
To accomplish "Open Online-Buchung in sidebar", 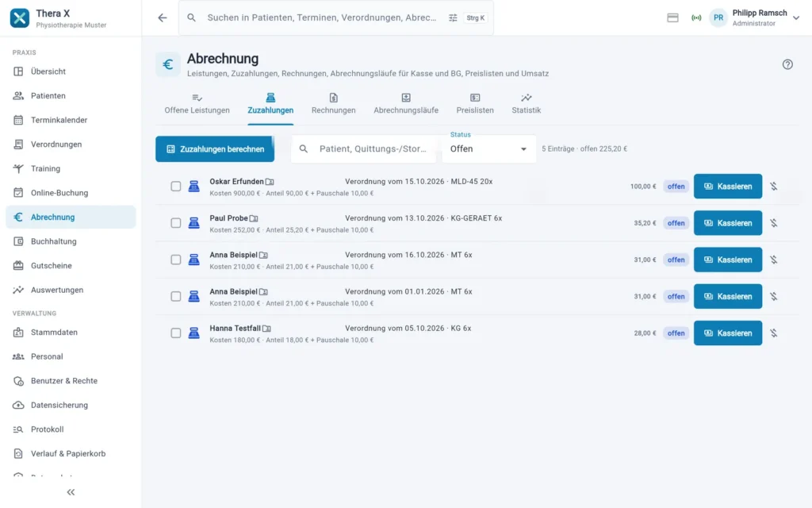I will pos(71,193).
